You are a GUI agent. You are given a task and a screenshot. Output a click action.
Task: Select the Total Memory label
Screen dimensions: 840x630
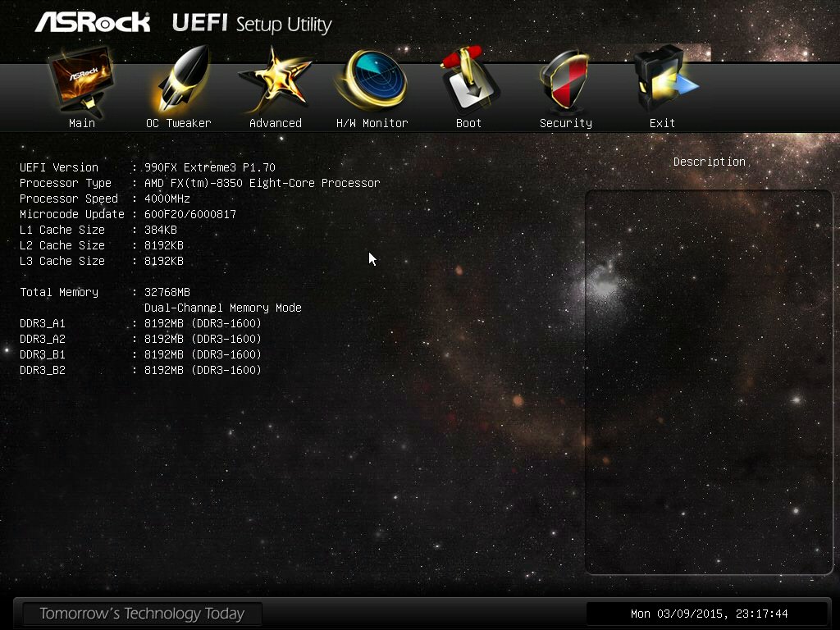[x=59, y=293]
